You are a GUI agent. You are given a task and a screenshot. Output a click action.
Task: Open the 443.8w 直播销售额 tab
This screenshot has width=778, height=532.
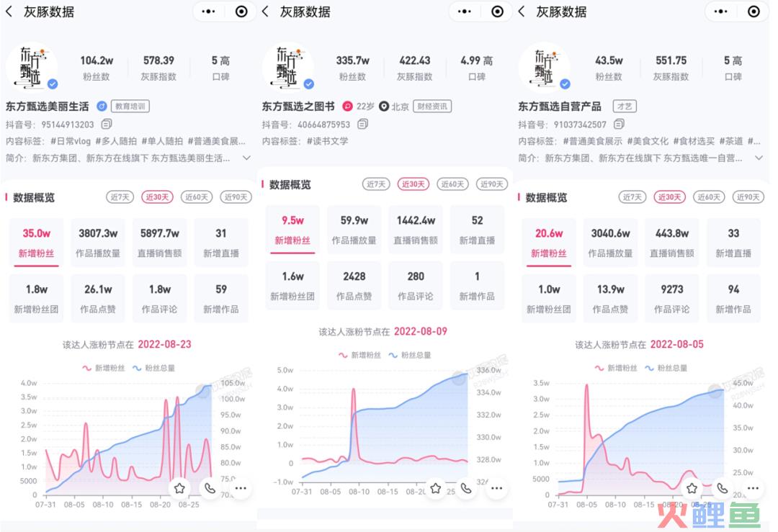pos(672,243)
